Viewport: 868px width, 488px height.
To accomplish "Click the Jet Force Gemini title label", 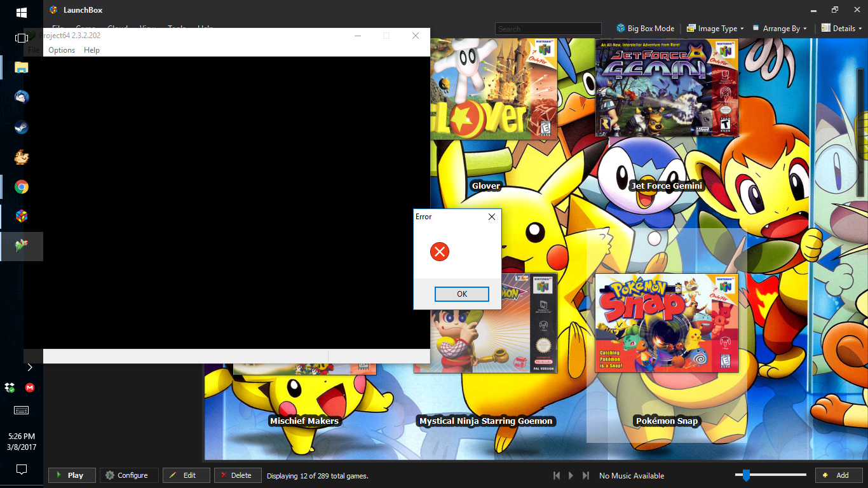I will point(667,186).
